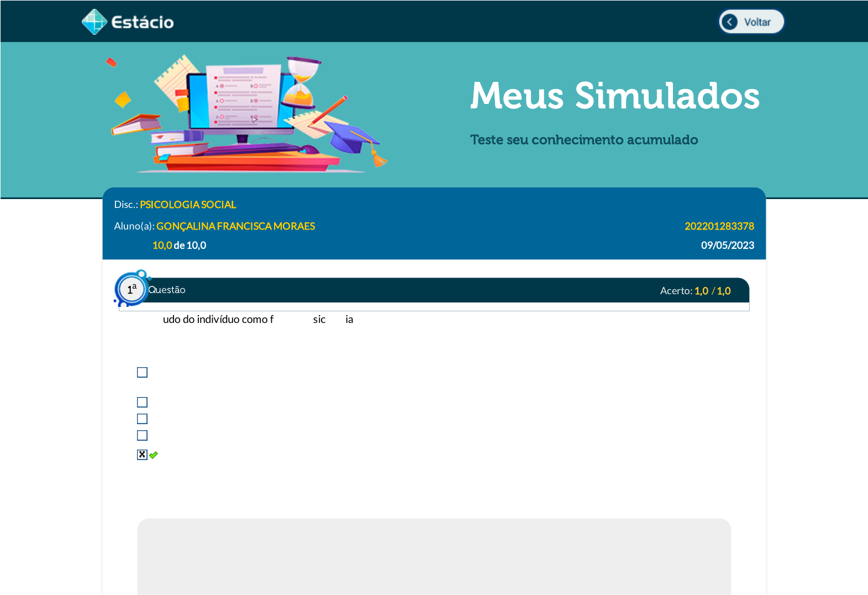Click the 1ª question number badge
The image size is (868, 595).
(x=131, y=289)
